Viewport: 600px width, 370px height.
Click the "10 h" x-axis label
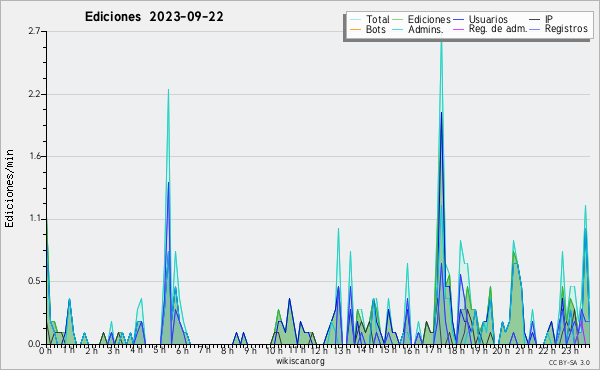pos(274,350)
